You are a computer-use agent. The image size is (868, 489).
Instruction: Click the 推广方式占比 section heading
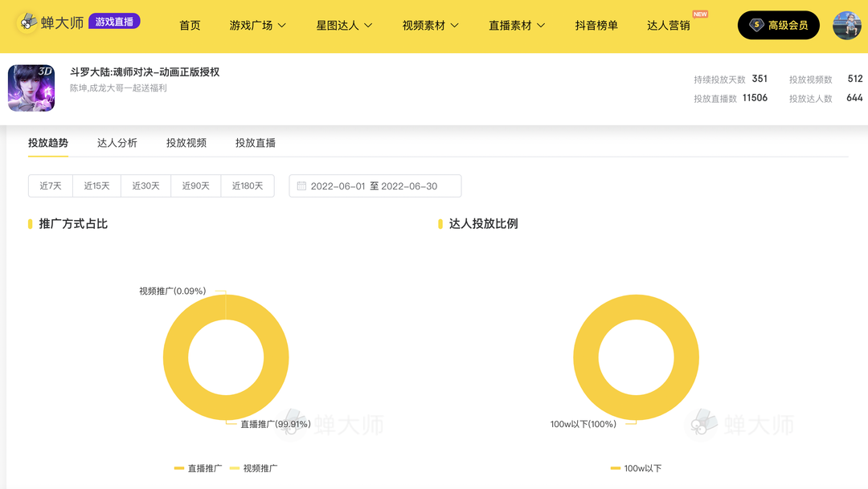[73, 223]
